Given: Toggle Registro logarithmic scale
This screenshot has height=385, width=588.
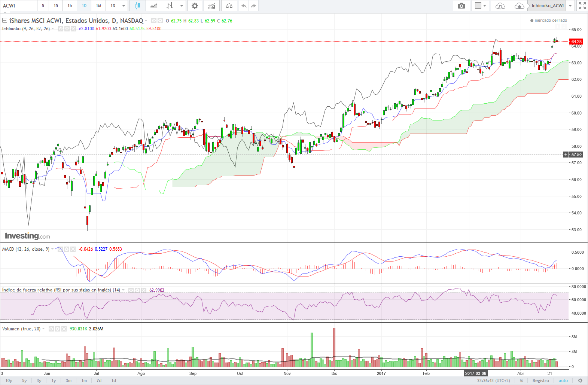Looking at the screenshot, I should click(541, 381).
